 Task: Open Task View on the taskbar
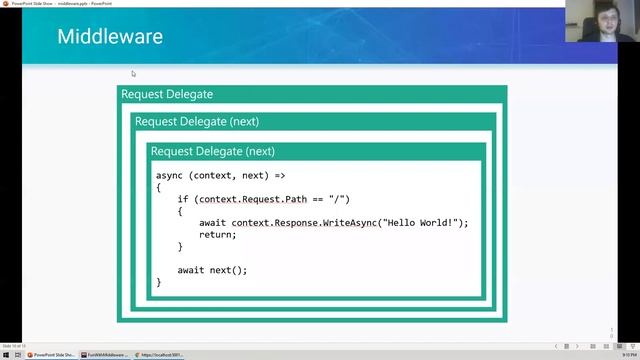pos(18,355)
